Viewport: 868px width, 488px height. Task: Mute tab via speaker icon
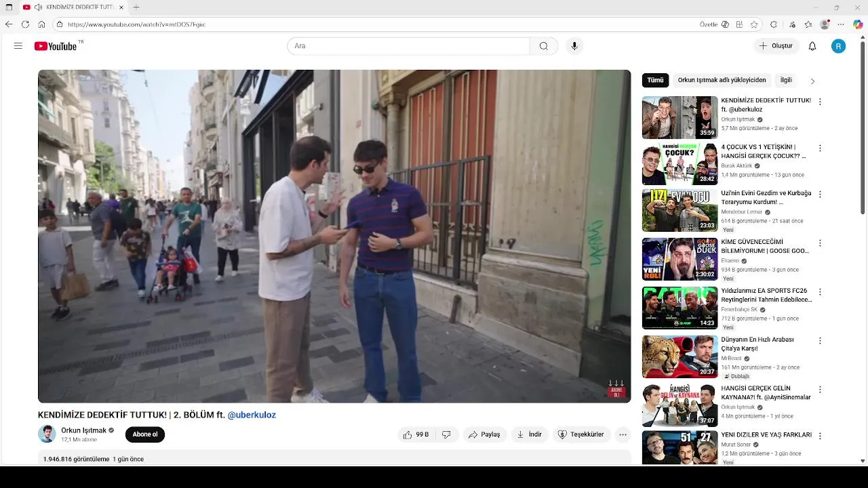coord(38,7)
